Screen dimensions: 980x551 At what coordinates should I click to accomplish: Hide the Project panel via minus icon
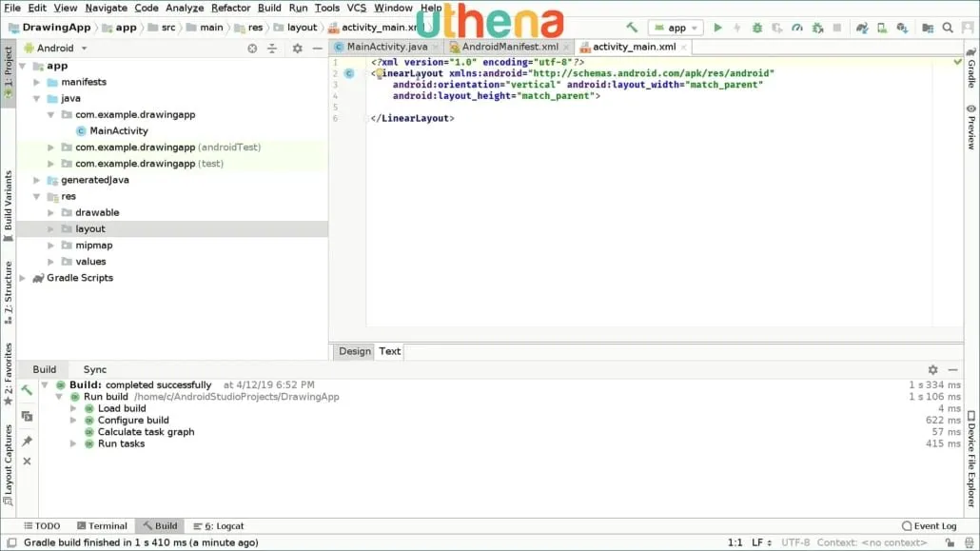coord(318,49)
